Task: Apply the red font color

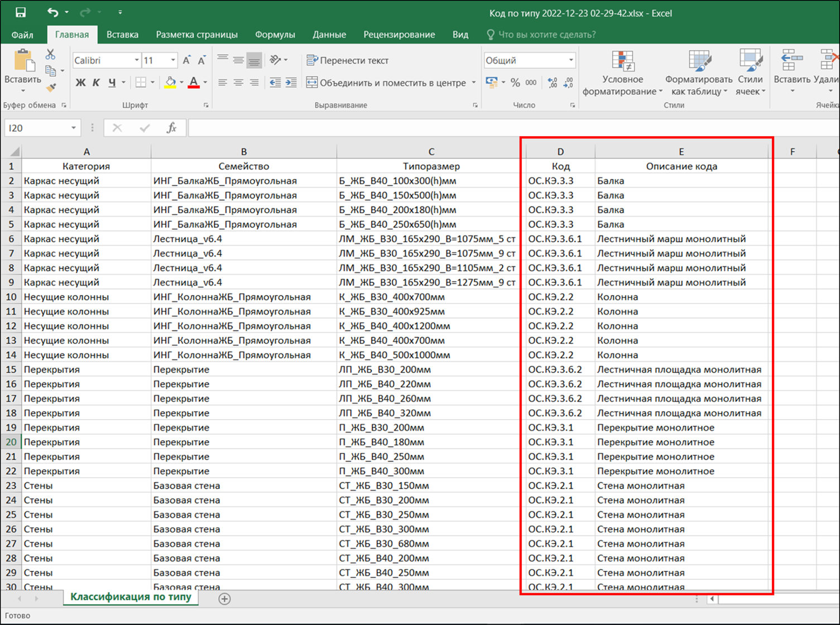Action: point(194,83)
